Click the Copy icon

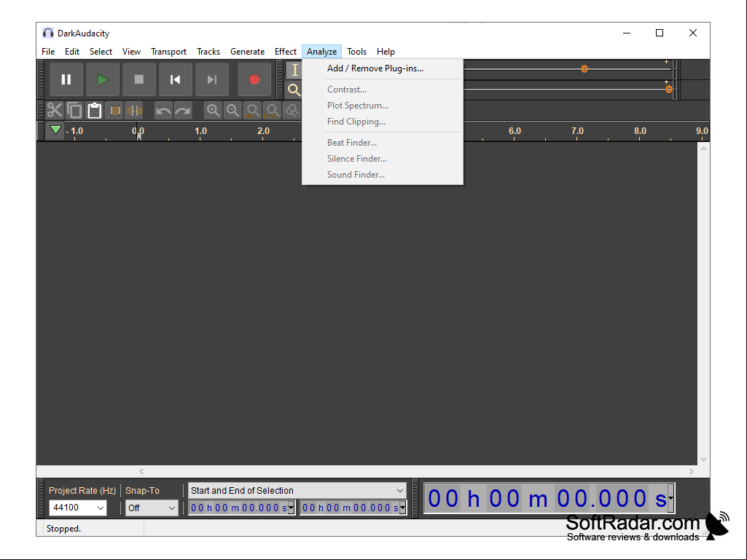(x=75, y=111)
